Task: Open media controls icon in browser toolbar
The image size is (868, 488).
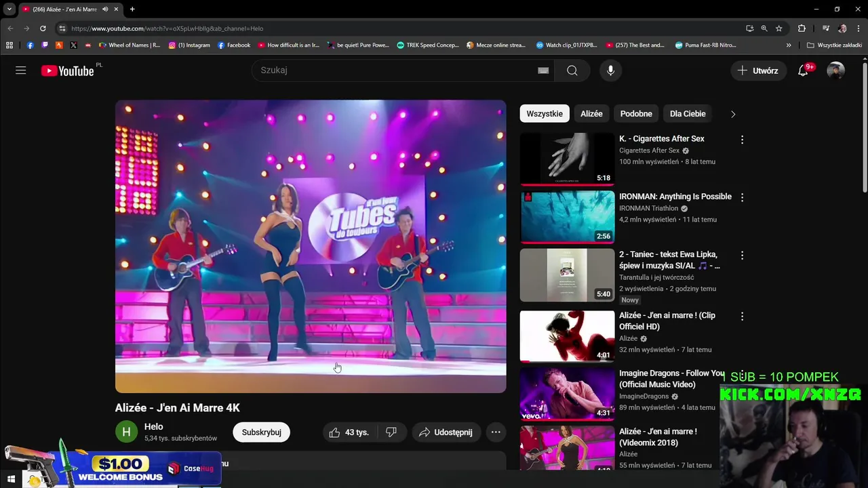Action: click(x=825, y=28)
